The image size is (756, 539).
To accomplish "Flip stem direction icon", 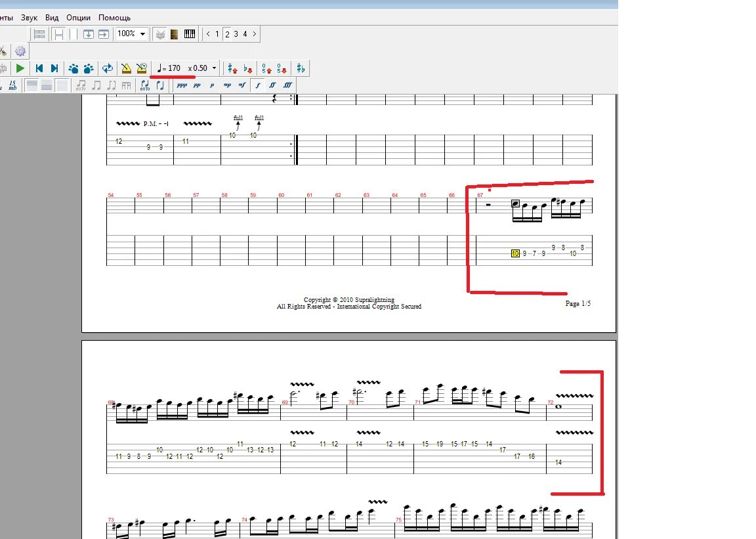I will click(161, 85).
